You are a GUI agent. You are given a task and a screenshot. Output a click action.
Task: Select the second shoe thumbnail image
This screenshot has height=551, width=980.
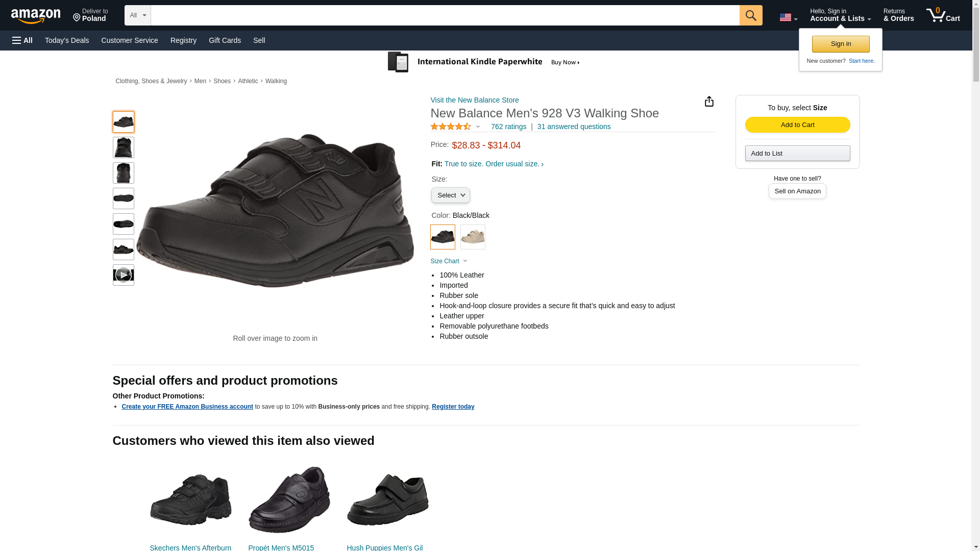tap(123, 147)
